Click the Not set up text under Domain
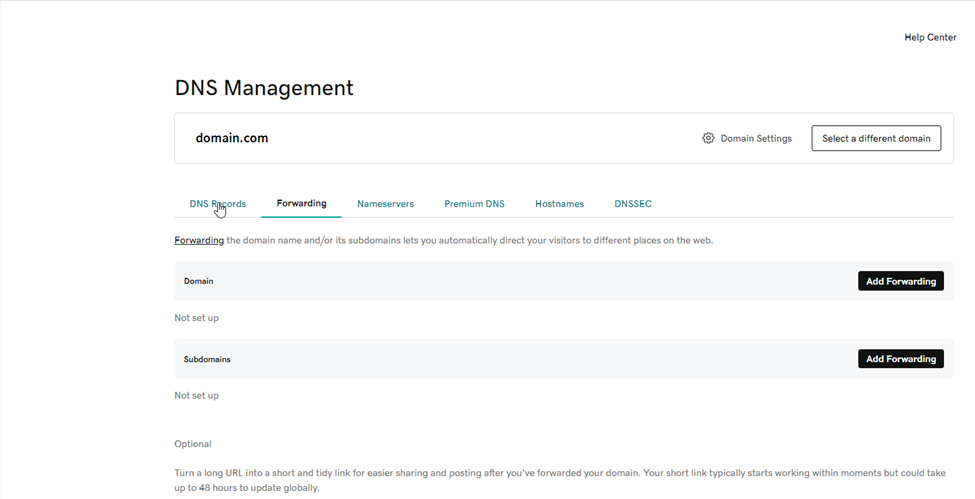This screenshot has width=975, height=499. (x=196, y=318)
